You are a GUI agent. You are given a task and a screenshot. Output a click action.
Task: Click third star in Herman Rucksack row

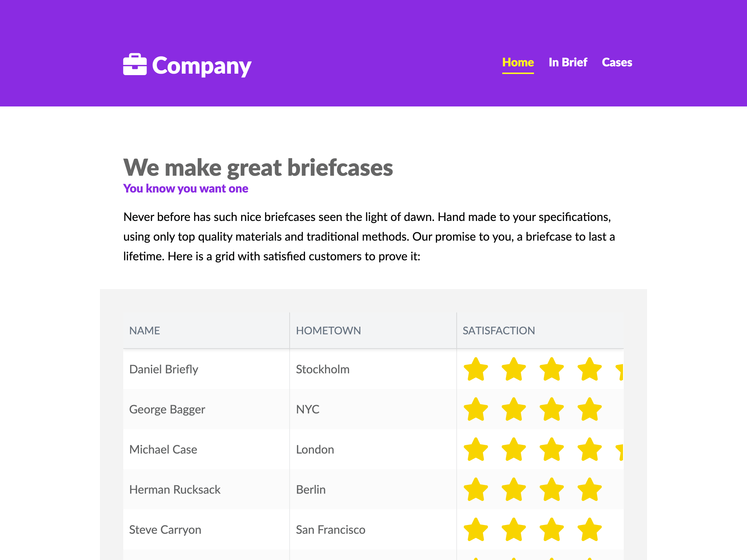pos(552,489)
